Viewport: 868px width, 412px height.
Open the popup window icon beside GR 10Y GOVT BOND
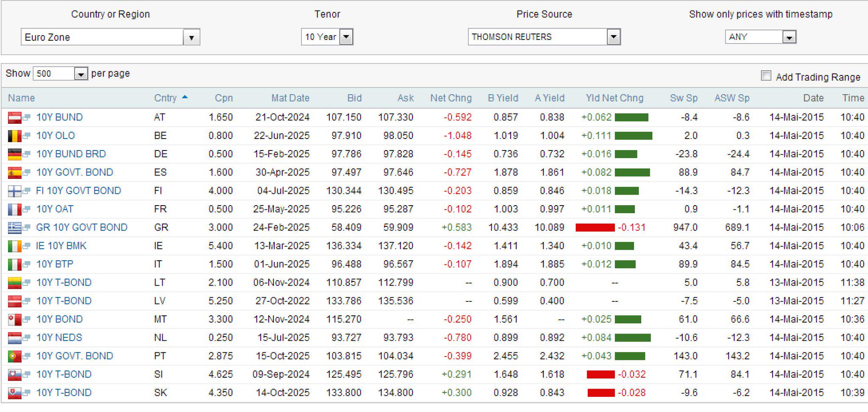pyautogui.click(x=27, y=228)
